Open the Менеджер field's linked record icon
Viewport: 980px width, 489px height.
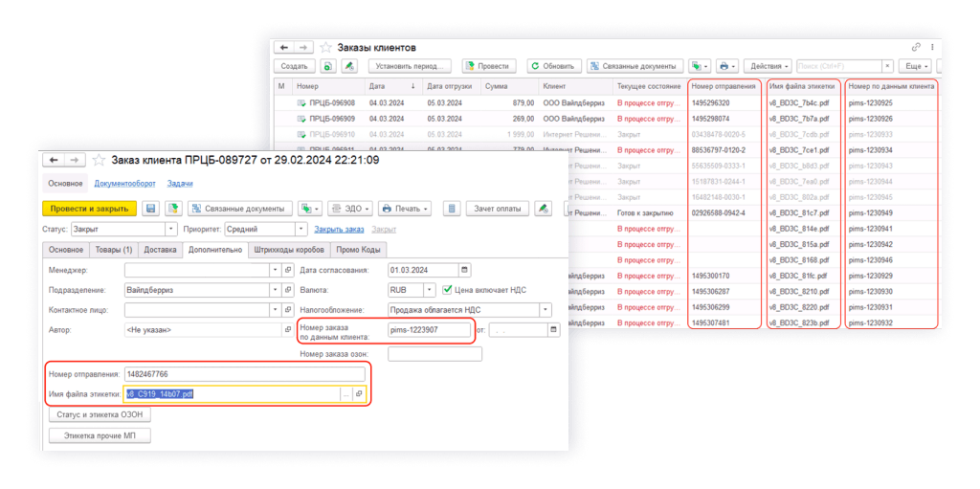(x=288, y=270)
